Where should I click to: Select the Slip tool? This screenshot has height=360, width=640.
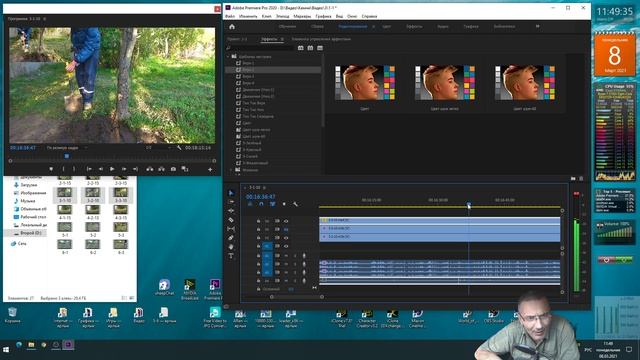(x=231, y=229)
